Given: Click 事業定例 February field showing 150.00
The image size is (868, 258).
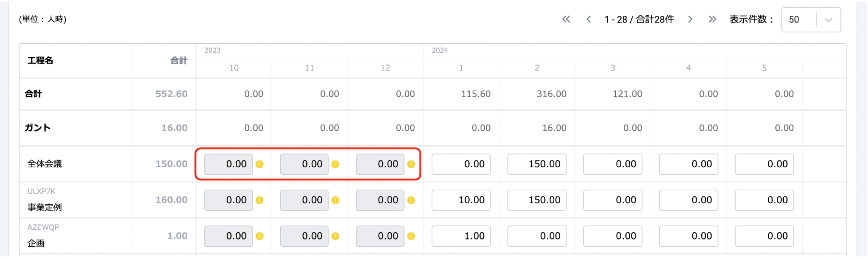Looking at the screenshot, I should (x=537, y=200).
